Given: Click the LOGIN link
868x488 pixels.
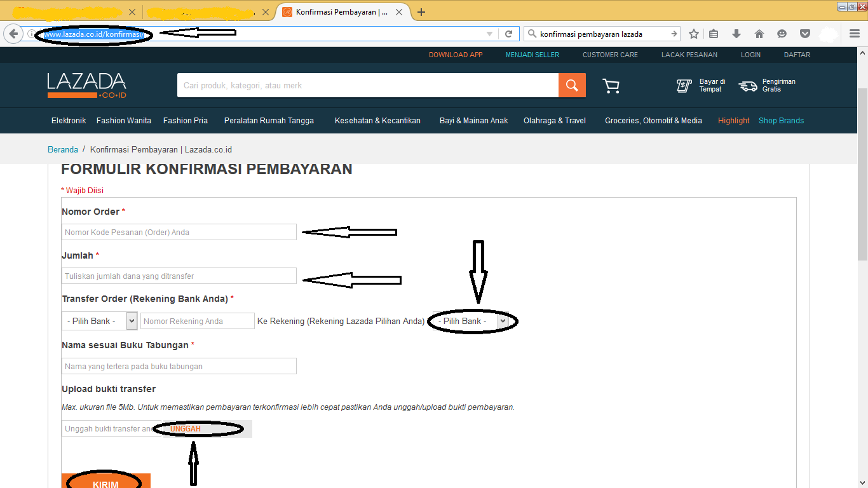Looking at the screenshot, I should [750, 55].
